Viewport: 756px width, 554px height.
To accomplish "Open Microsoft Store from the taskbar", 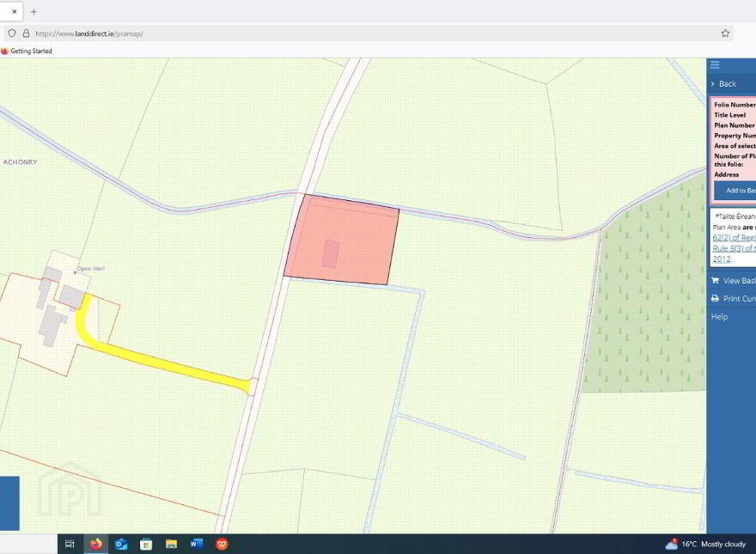I will pos(146,544).
